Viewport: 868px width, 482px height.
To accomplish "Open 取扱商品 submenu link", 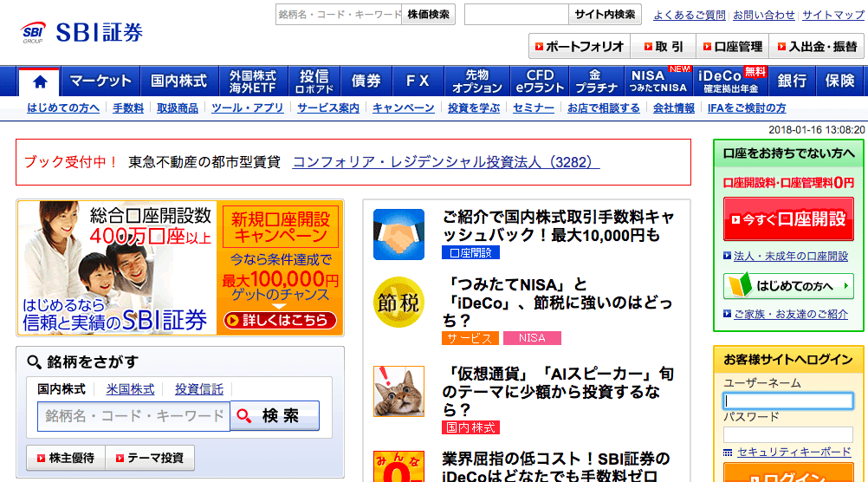I will coord(177,108).
